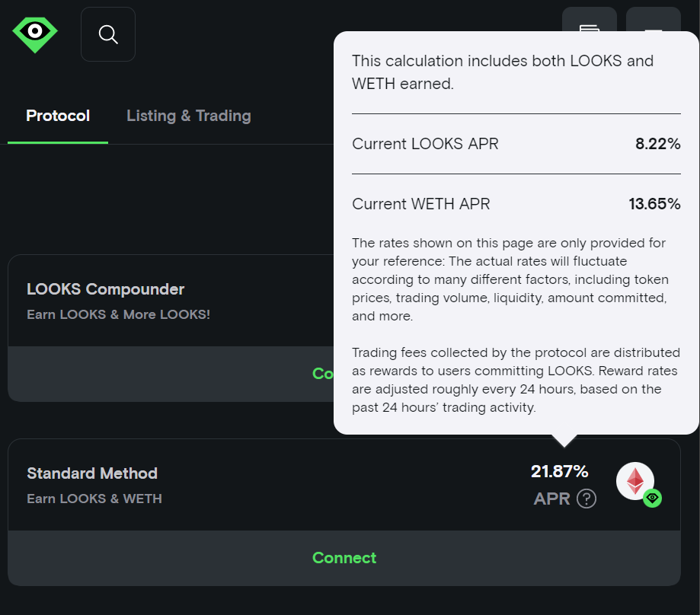Click the APR question mark help icon

click(x=587, y=499)
